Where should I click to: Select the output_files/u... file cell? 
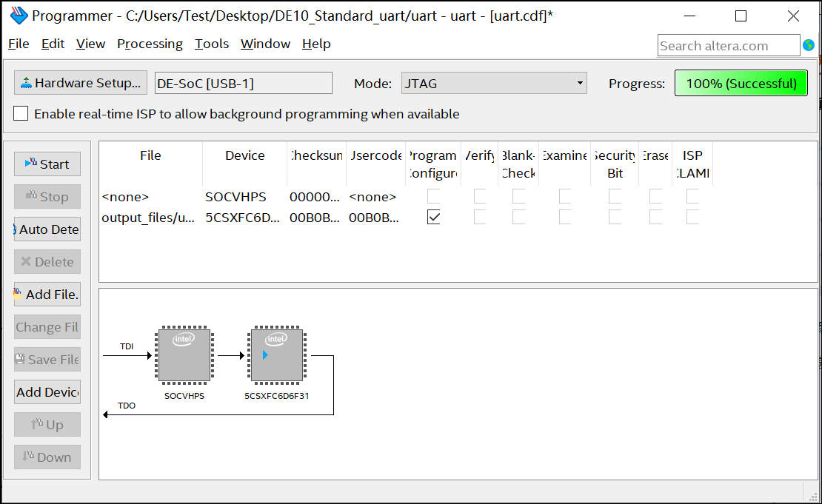148,218
